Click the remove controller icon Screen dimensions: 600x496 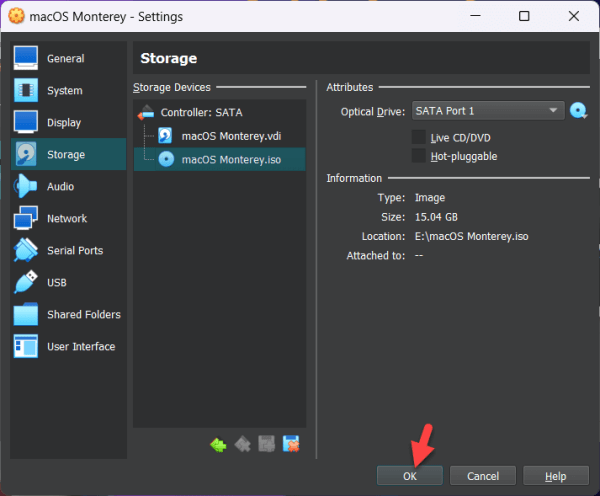coord(243,445)
